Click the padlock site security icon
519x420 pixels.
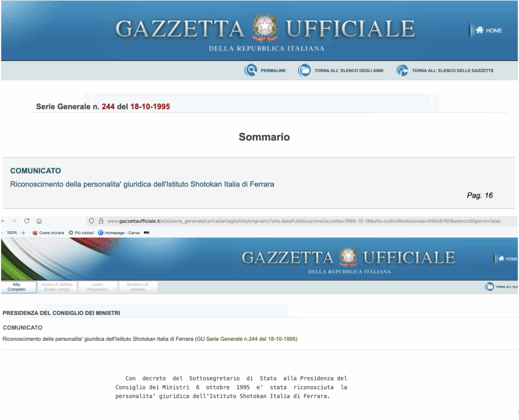point(101,221)
